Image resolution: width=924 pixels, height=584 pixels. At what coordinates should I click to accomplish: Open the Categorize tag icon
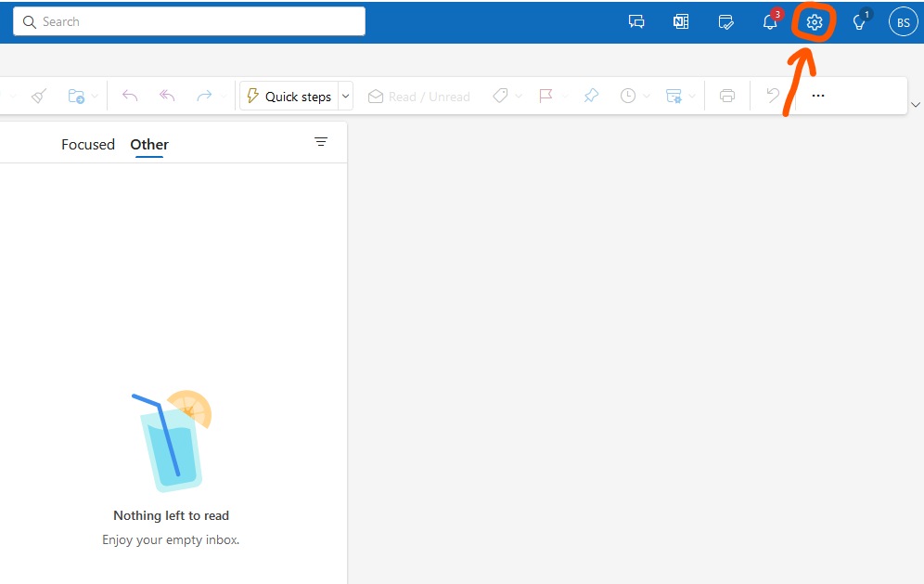500,96
